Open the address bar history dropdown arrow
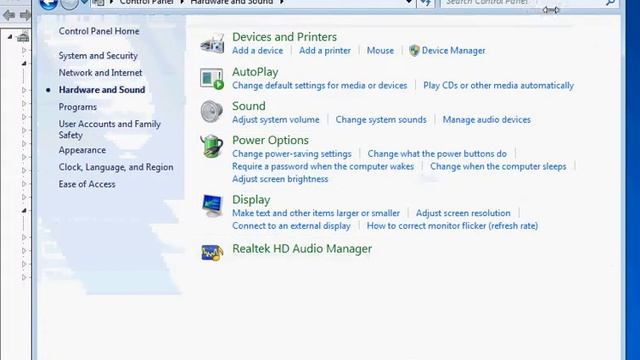Image resolution: width=640 pixels, height=360 pixels. pos(409,2)
